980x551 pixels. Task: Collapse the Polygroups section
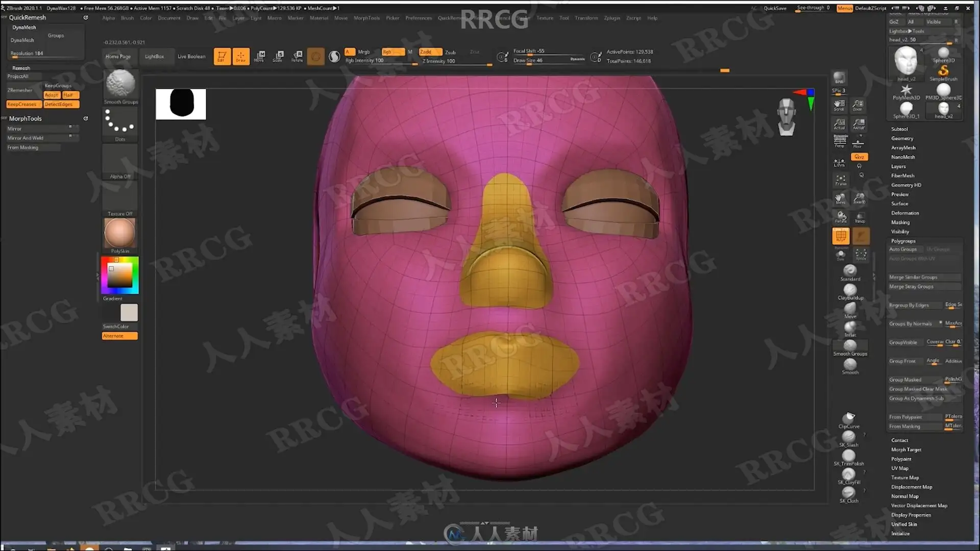click(903, 241)
